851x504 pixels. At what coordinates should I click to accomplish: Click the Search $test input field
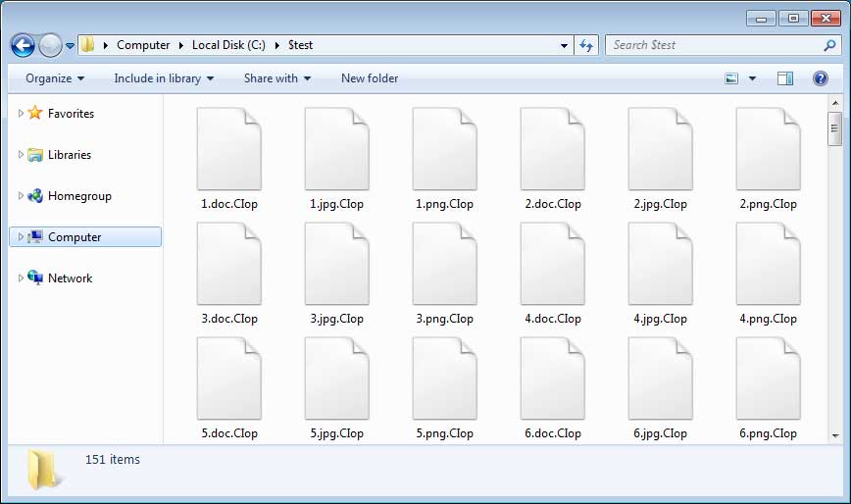711,45
